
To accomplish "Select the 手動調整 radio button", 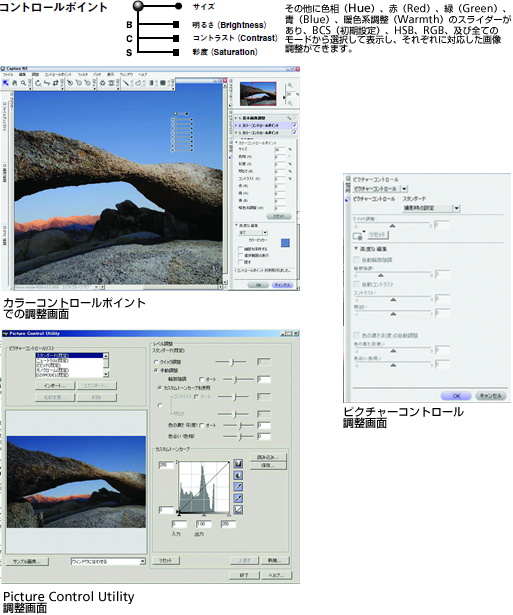I will click(156, 370).
